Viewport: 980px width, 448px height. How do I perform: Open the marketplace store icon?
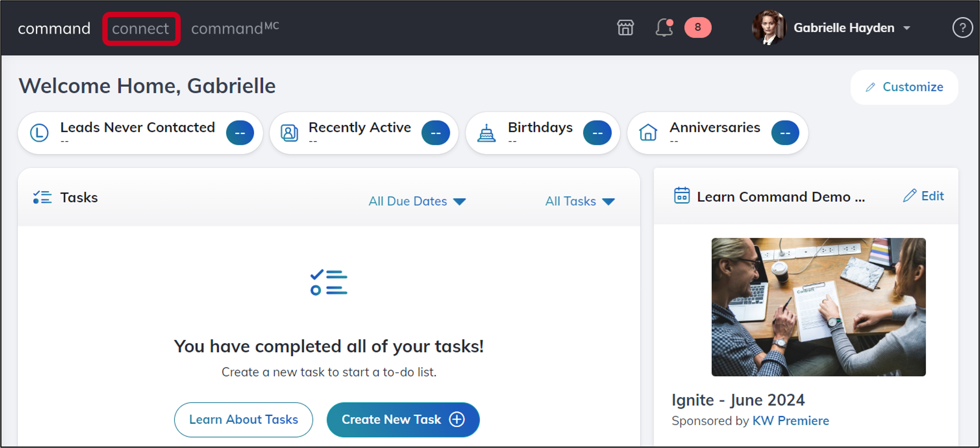pyautogui.click(x=625, y=28)
